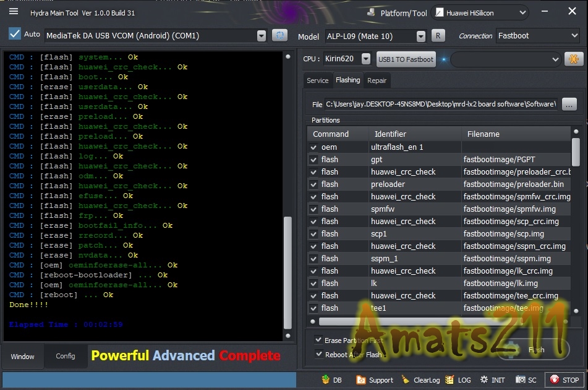The height and width of the screenshot is (390, 588).
Task: Switch to the Service tab
Action: pyautogui.click(x=318, y=80)
